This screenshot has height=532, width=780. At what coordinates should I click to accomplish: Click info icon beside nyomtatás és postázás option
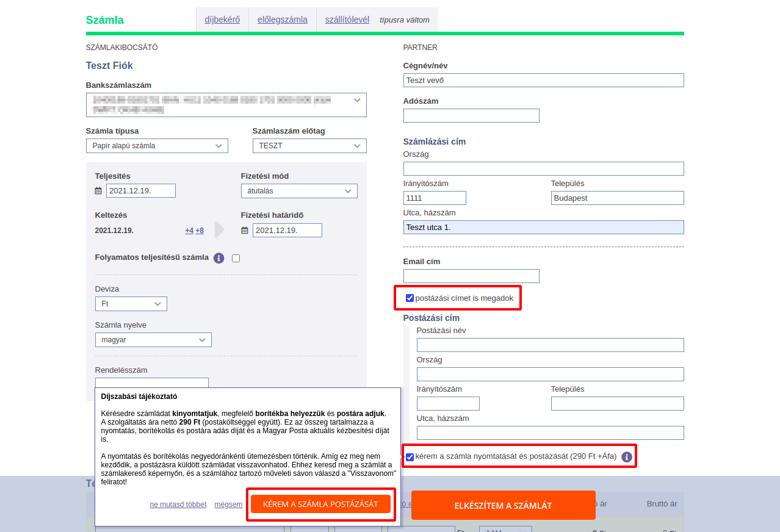click(x=626, y=457)
